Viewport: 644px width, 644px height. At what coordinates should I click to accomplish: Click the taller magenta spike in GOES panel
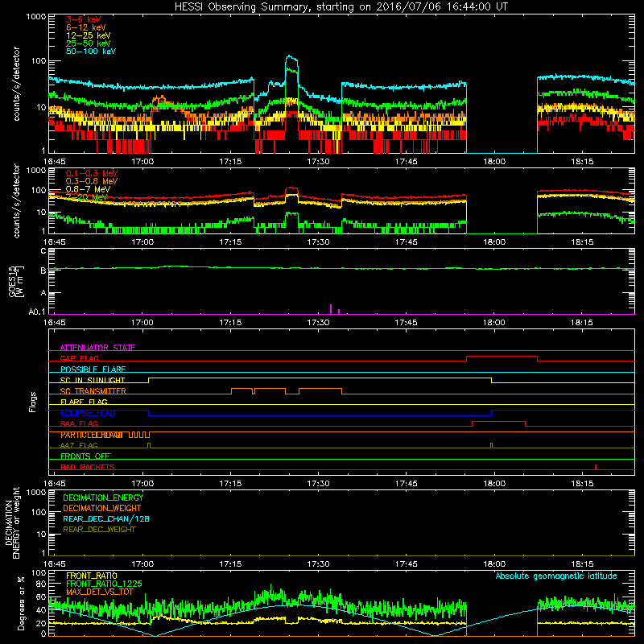click(331, 309)
